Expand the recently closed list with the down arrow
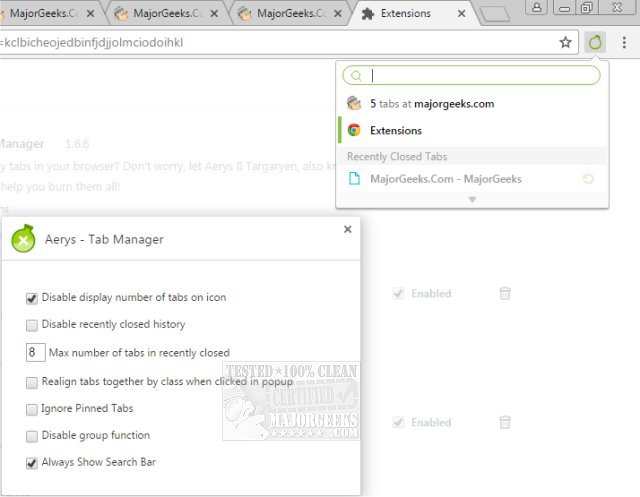The height and width of the screenshot is (497, 640). coord(472,200)
